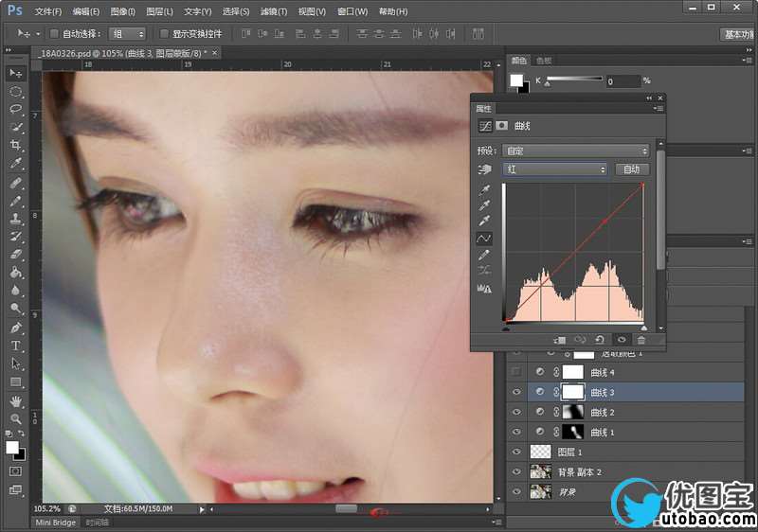Choose the edit-points curve mode icon
The image size is (758, 532).
pos(484,238)
